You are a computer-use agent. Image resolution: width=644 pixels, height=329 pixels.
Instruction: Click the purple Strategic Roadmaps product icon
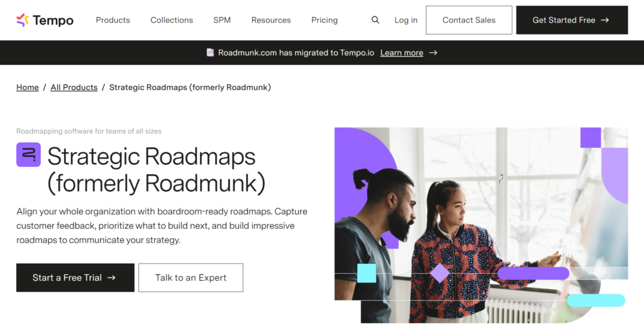(28, 155)
